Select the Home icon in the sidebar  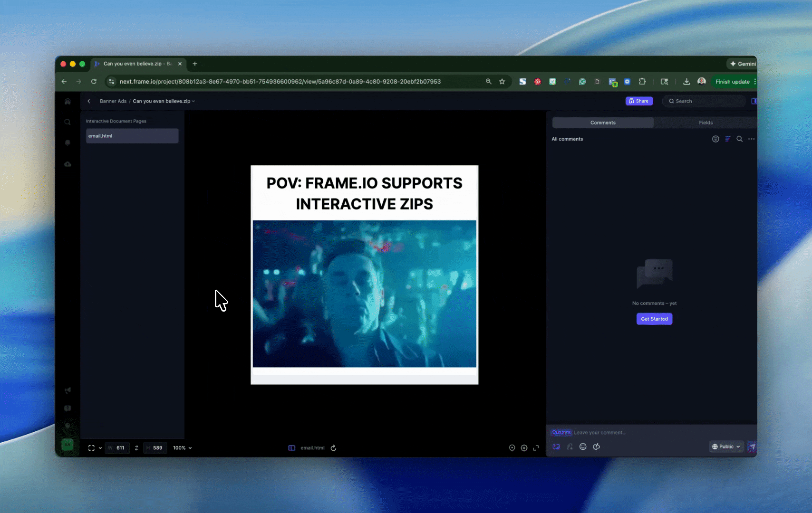pyautogui.click(x=68, y=101)
